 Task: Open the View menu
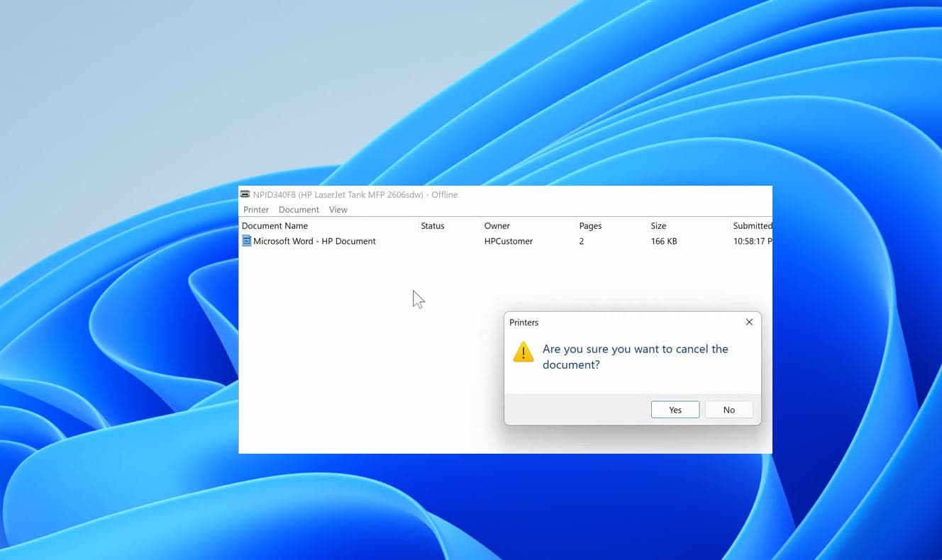coord(338,210)
